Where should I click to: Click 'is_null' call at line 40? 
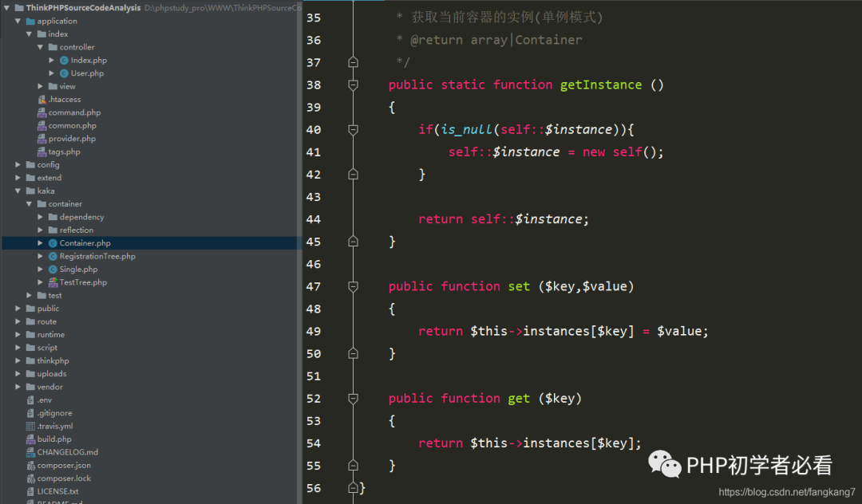point(466,129)
